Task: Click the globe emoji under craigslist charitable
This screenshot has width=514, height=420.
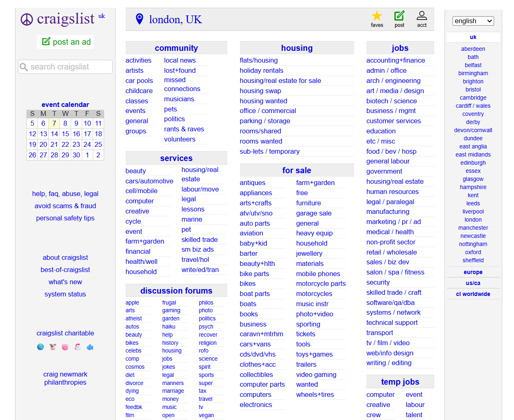Action: (x=40, y=347)
